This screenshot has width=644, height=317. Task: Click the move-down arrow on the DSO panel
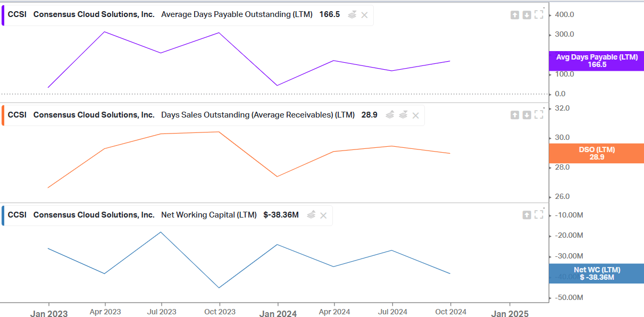[526, 115]
